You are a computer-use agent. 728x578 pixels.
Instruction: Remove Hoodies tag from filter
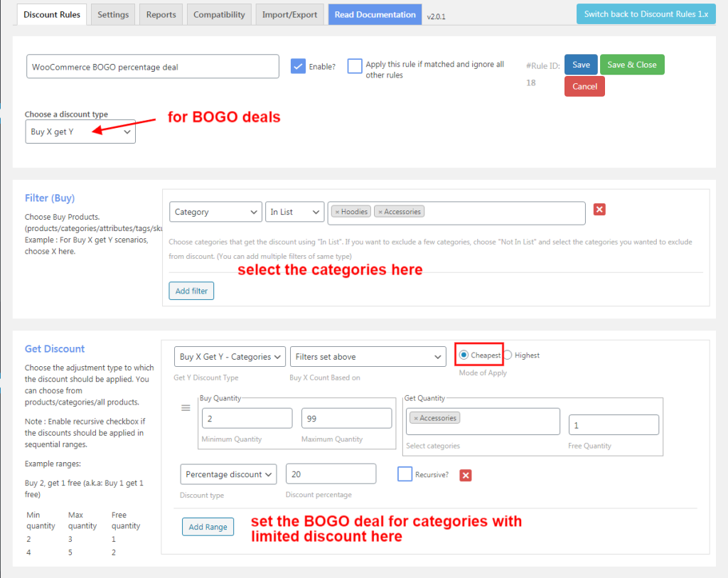(x=338, y=212)
